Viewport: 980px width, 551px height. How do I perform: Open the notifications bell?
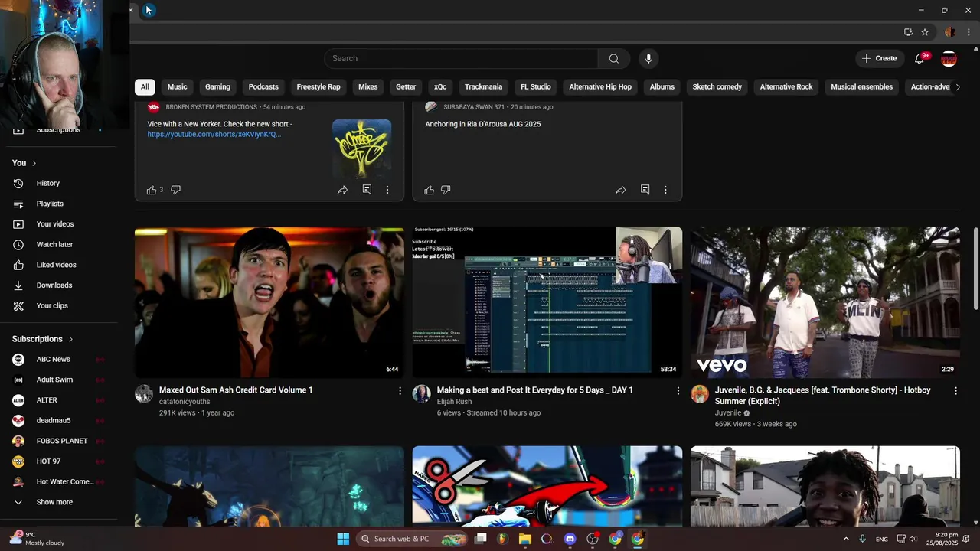tap(920, 59)
